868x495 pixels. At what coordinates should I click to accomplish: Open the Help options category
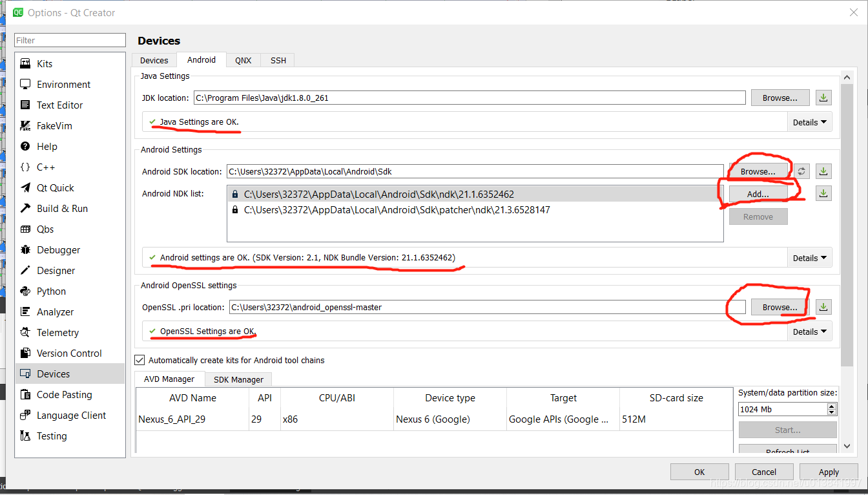click(70, 146)
